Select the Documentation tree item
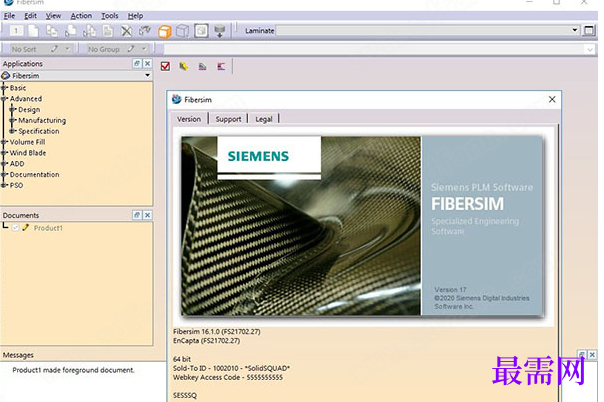 (x=35, y=174)
